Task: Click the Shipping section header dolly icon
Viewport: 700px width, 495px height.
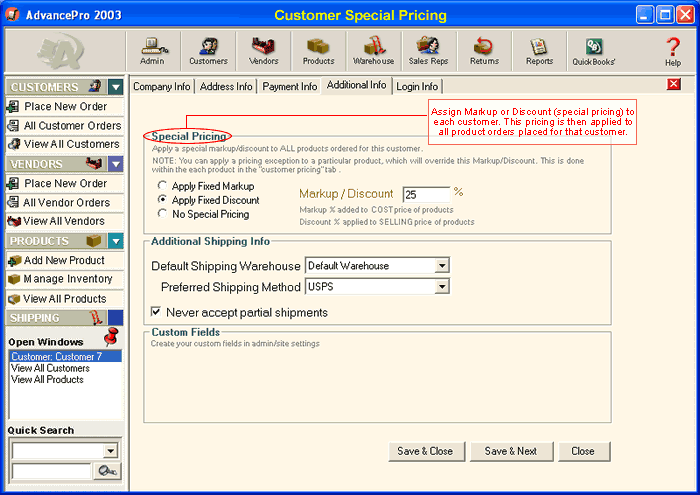Action: pyautogui.click(x=96, y=317)
